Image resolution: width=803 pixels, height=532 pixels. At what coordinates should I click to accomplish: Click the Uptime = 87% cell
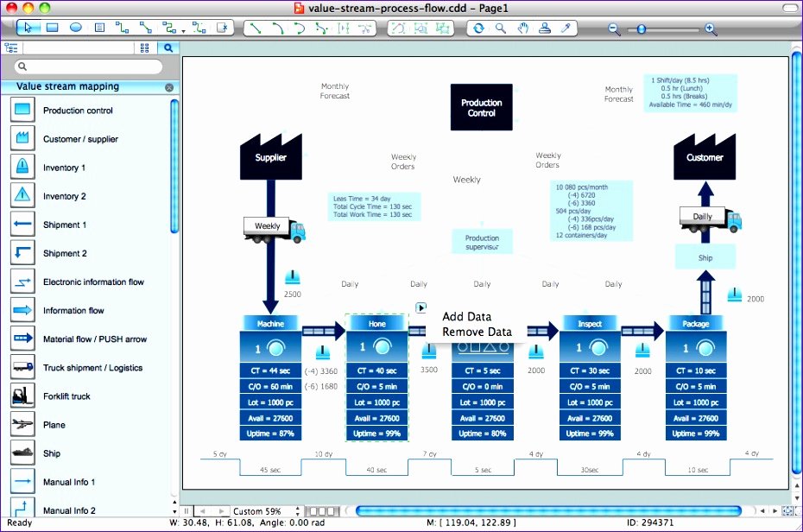pos(270,434)
